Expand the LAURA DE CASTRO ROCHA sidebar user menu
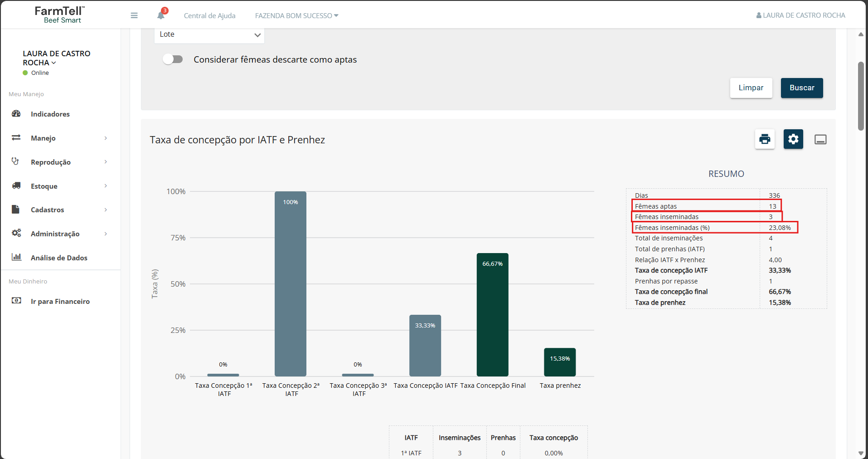This screenshot has width=868, height=459. pyautogui.click(x=57, y=58)
